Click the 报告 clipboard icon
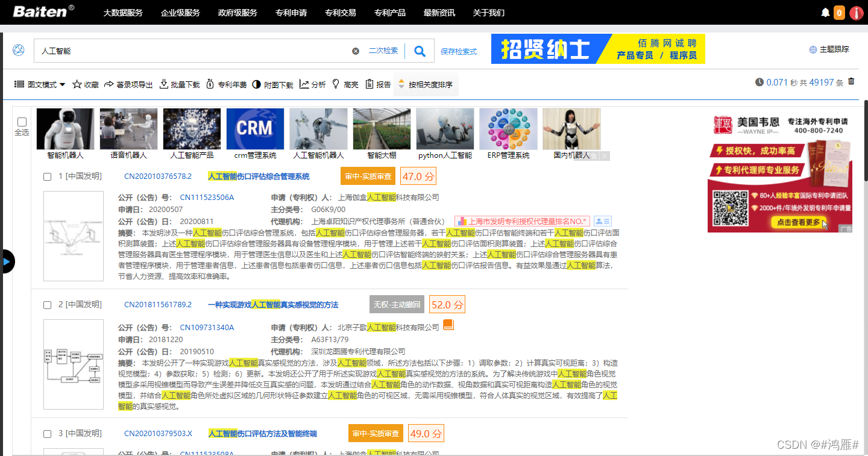This screenshot has width=868, height=456. click(x=370, y=84)
